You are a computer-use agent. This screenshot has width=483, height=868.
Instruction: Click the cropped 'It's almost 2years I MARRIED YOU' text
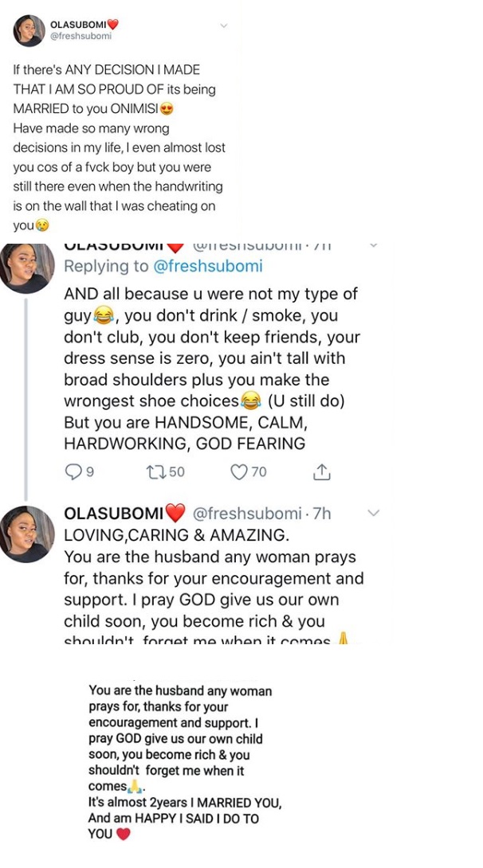click(x=183, y=804)
